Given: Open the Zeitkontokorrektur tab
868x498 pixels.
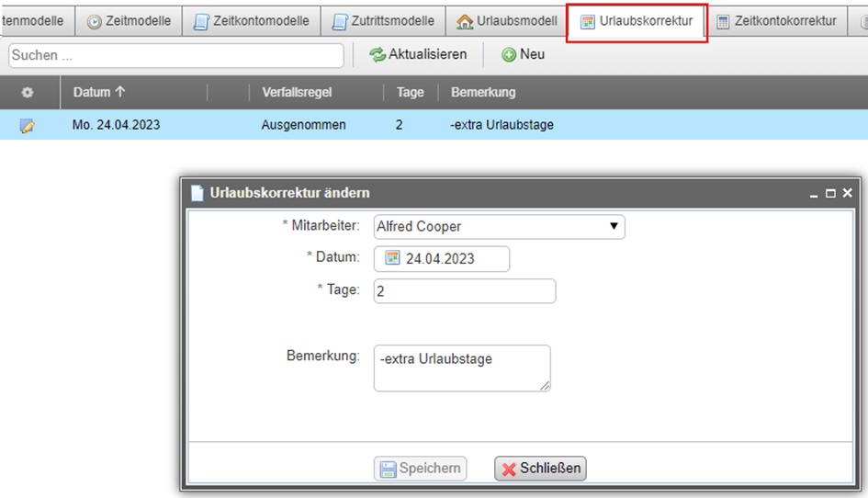Looking at the screenshot, I should pos(776,21).
